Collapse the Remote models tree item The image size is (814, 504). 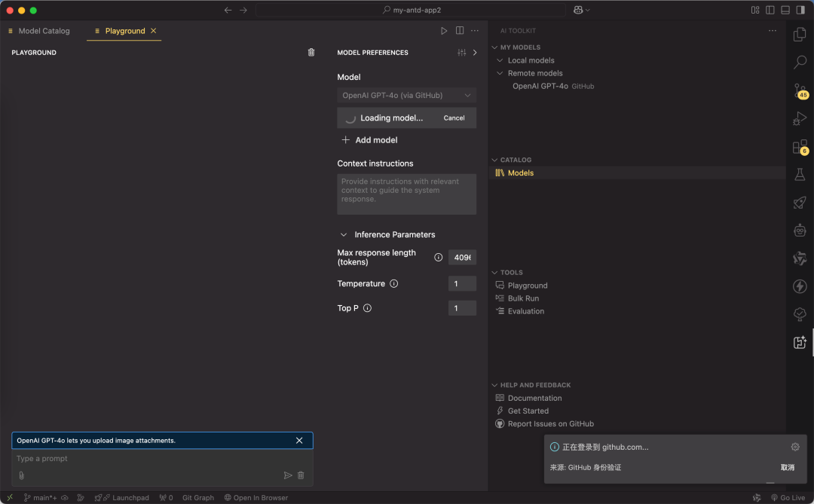coord(500,73)
